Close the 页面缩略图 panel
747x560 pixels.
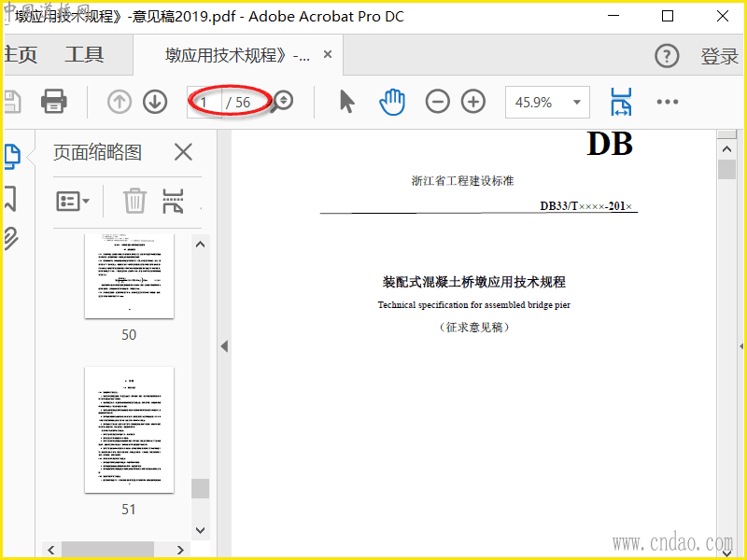[183, 152]
